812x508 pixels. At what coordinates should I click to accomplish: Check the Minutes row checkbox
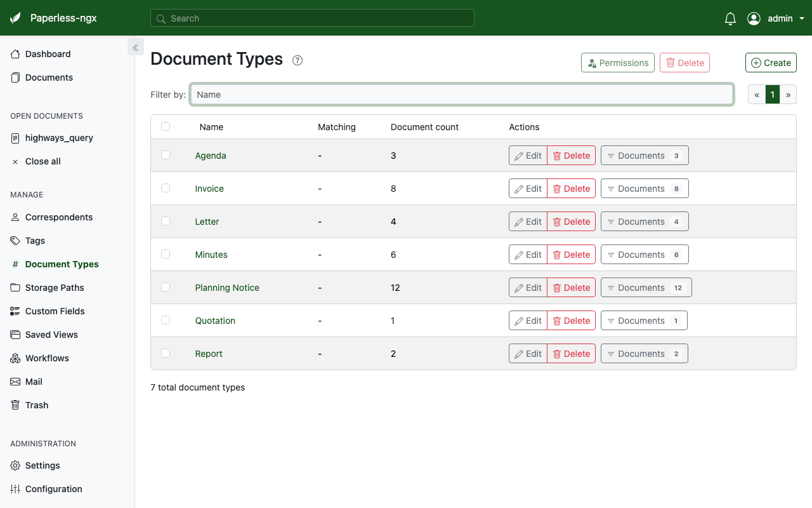166,254
